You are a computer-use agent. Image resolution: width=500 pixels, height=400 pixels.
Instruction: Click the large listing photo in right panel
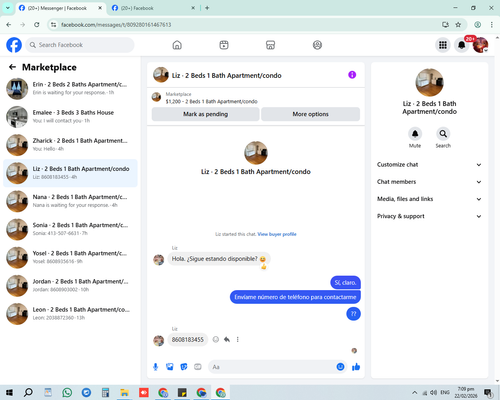429,82
